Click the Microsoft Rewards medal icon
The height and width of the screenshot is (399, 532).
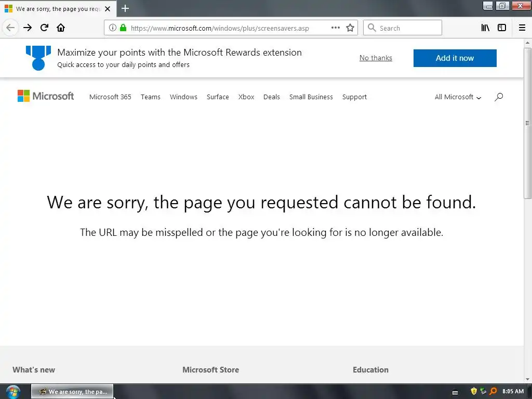pyautogui.click(x=38, y=58)
